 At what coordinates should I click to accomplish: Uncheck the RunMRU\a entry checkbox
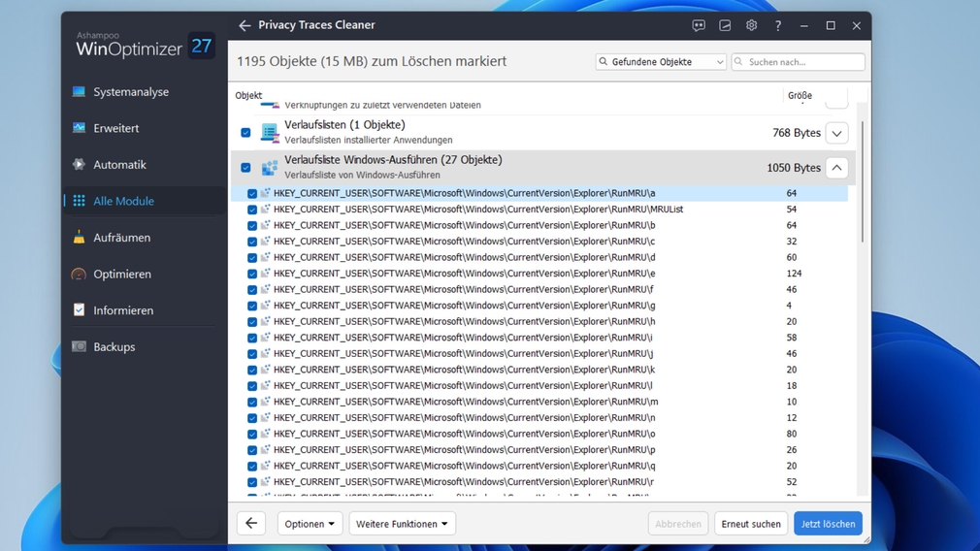tap(252, 194)
